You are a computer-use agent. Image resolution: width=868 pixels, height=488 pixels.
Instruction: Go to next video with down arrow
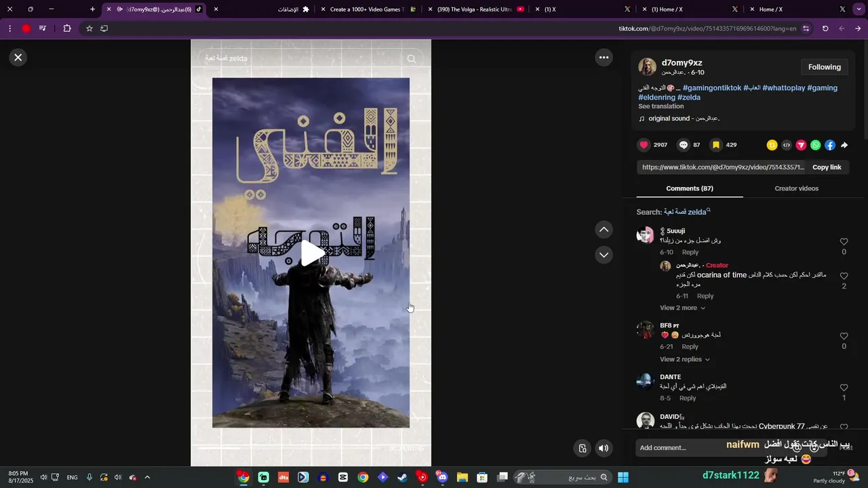604,255
